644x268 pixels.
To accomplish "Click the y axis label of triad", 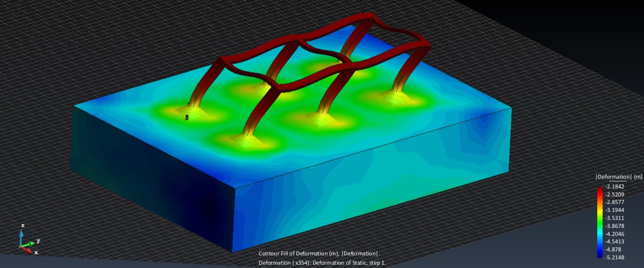I will [x=38, y=241].
